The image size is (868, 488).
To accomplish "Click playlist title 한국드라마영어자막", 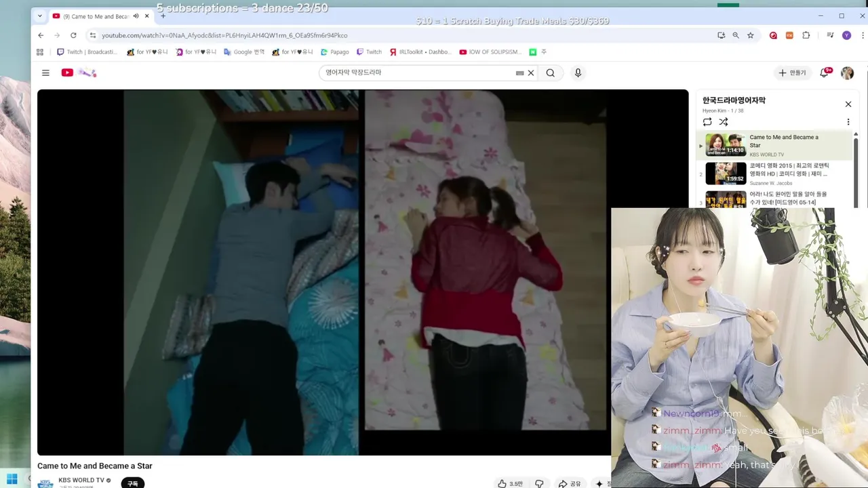I will tap(734, 100).
